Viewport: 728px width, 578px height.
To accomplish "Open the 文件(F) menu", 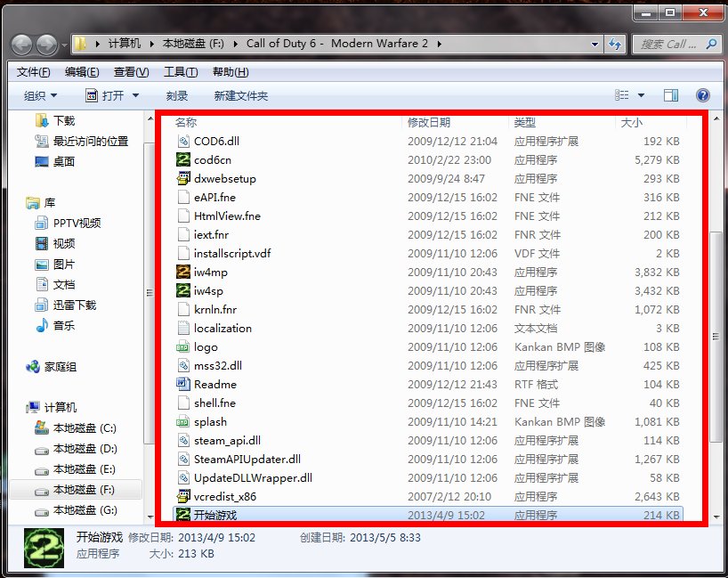I will pos(33,72).
